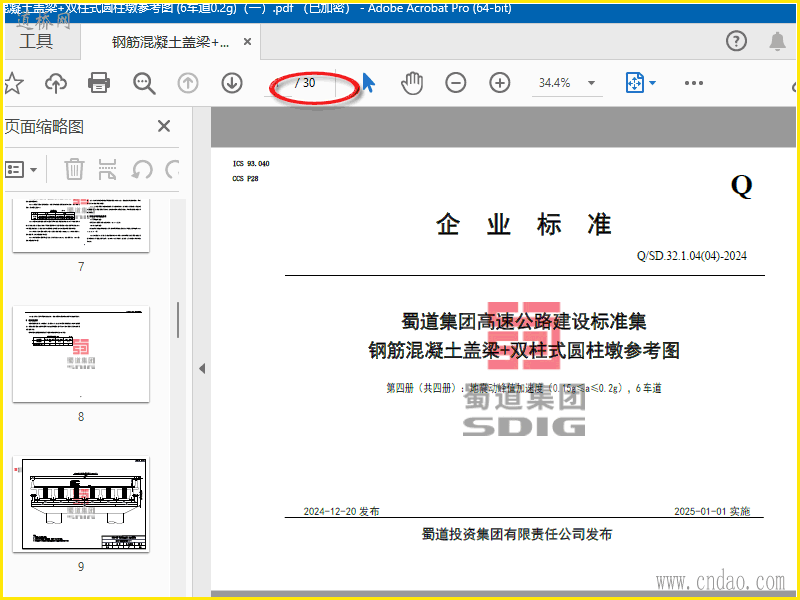
Task: Delete selected pages with trash icon
Action: click(x=74, y=169)
